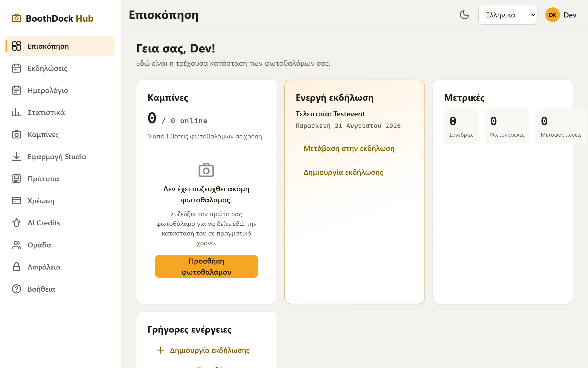
Task: Click the Εκδηλώσεις calendar icon
Action: click(x=17, y=68)
